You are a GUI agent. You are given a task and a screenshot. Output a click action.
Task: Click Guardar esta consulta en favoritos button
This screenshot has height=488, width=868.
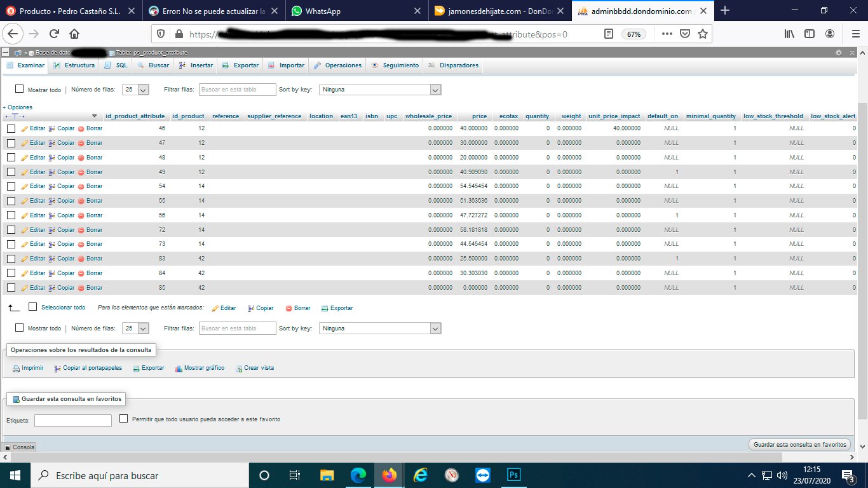tap(800, 445)
